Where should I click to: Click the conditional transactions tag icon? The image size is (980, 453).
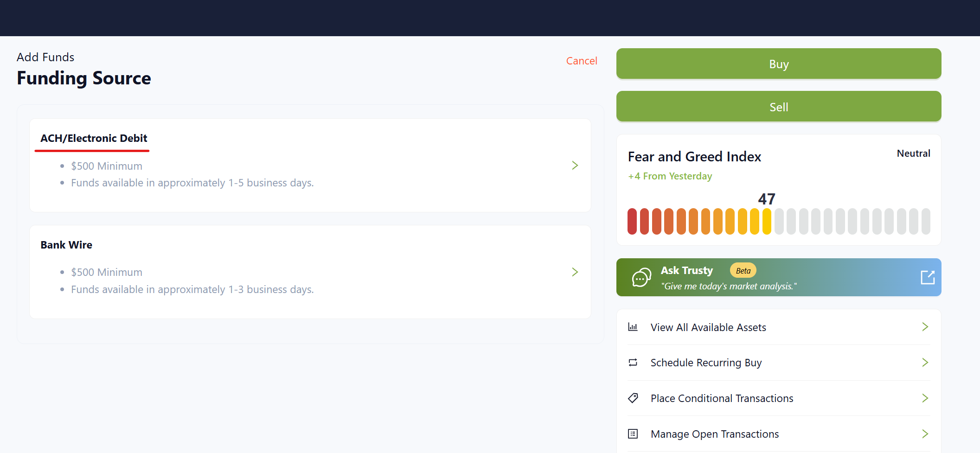[x=633, y=398]
